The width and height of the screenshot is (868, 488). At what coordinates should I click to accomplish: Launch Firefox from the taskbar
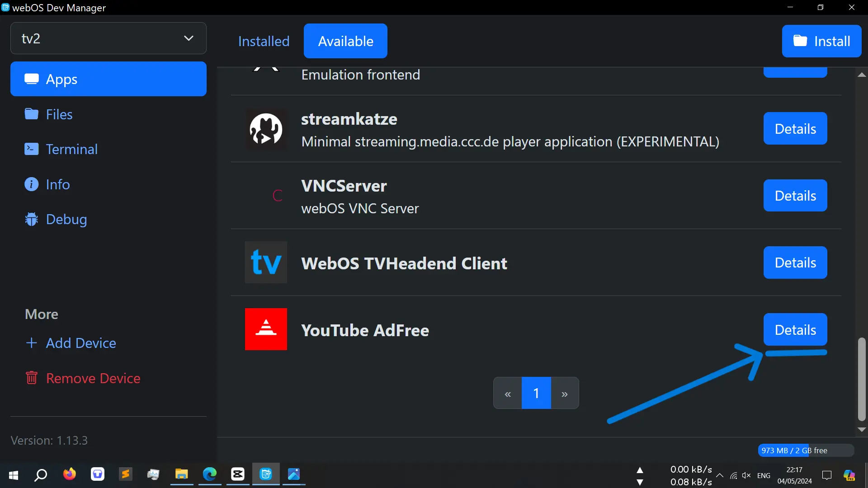coord(69,474)
